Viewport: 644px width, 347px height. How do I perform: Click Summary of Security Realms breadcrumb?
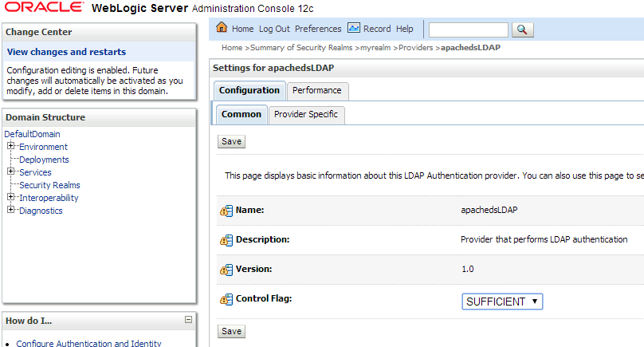301,48
